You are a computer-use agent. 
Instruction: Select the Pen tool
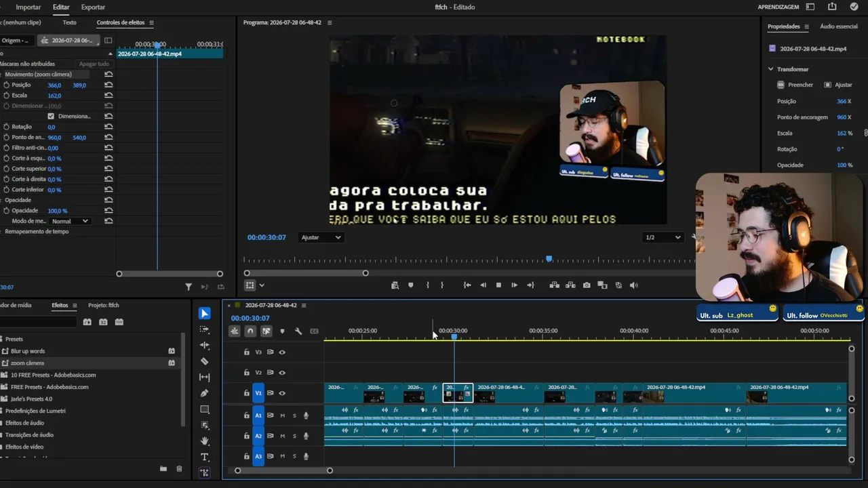point(204,393)
